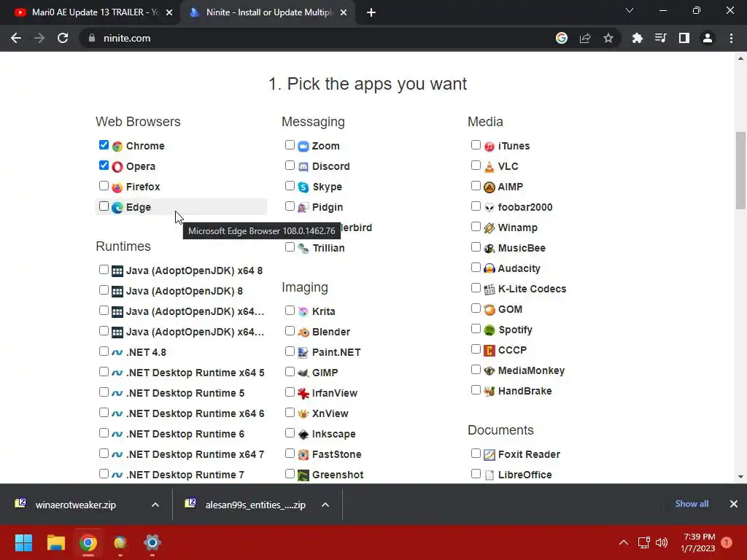Viewport: 747px width, 560px height.
Task: Open the Chrome profile avatar
Action: [708, 38]
